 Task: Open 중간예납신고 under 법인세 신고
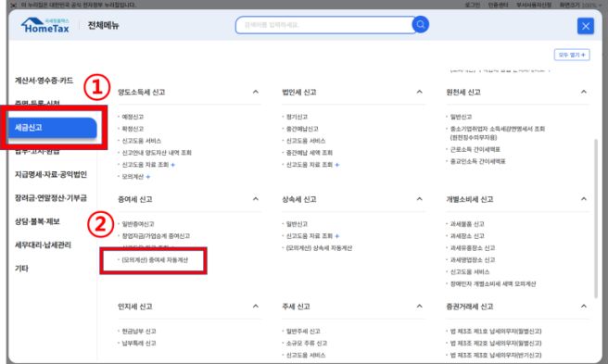(302, 129)
